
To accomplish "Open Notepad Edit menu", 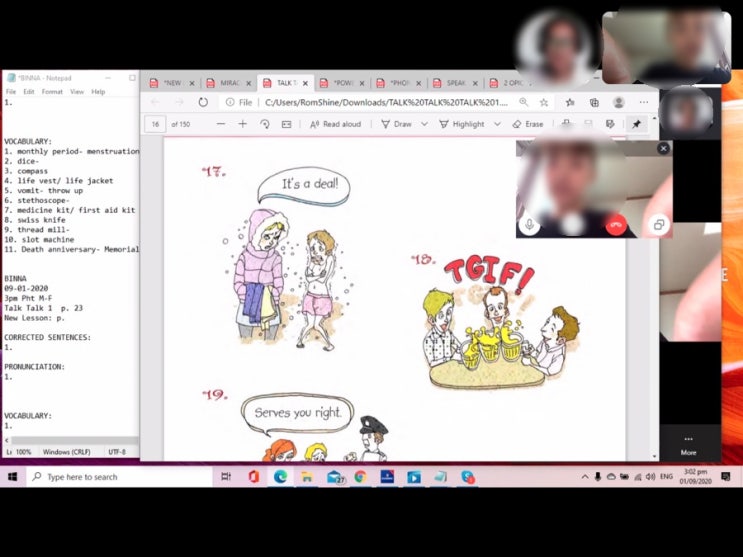I will click(x=29, y=91).
